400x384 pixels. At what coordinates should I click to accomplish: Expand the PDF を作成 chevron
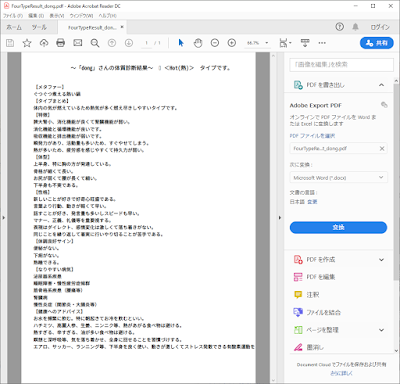381,260
